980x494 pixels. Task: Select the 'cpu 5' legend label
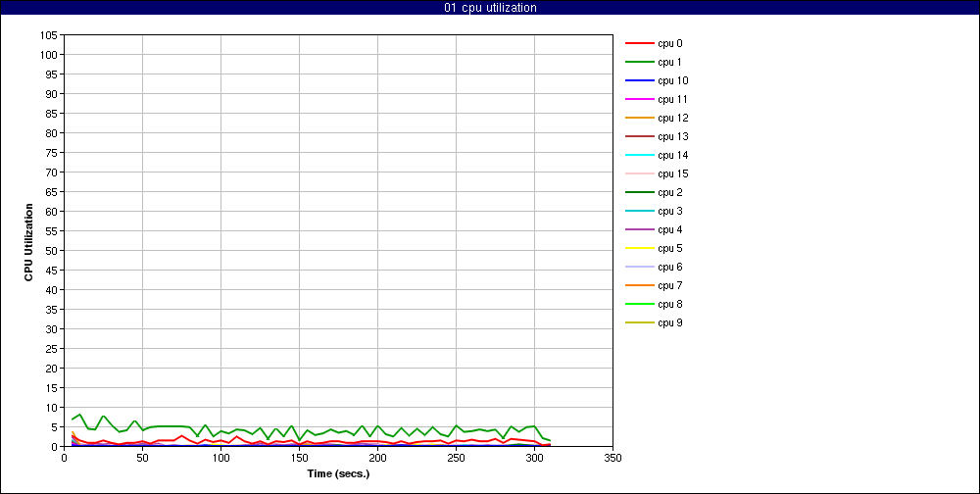coord(670,248)
